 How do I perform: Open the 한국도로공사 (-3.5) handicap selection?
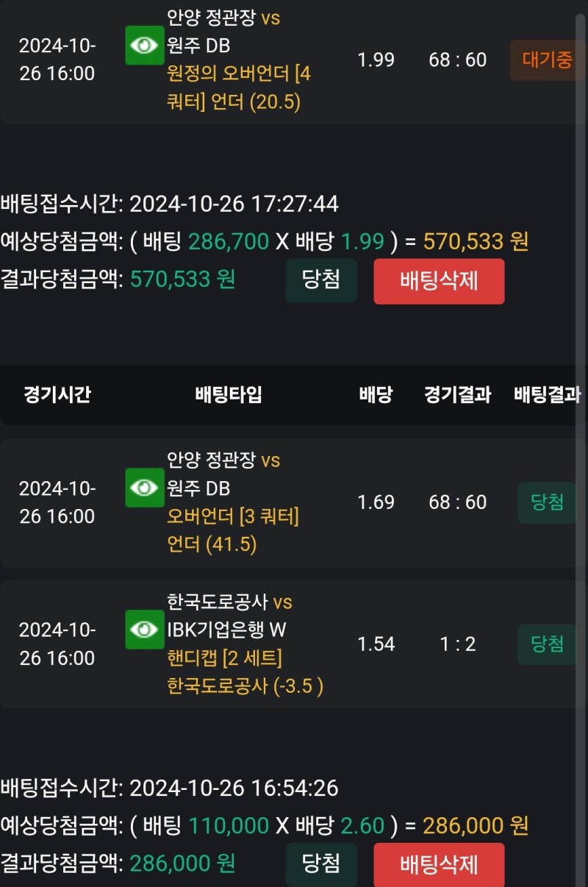[x=245, y=686]
